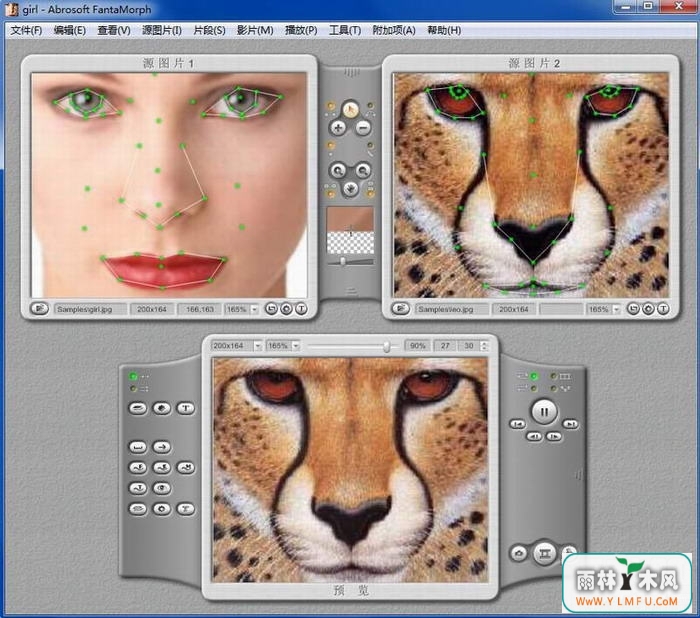Click rotate icon under source image 2

click(x=633, y=309)
